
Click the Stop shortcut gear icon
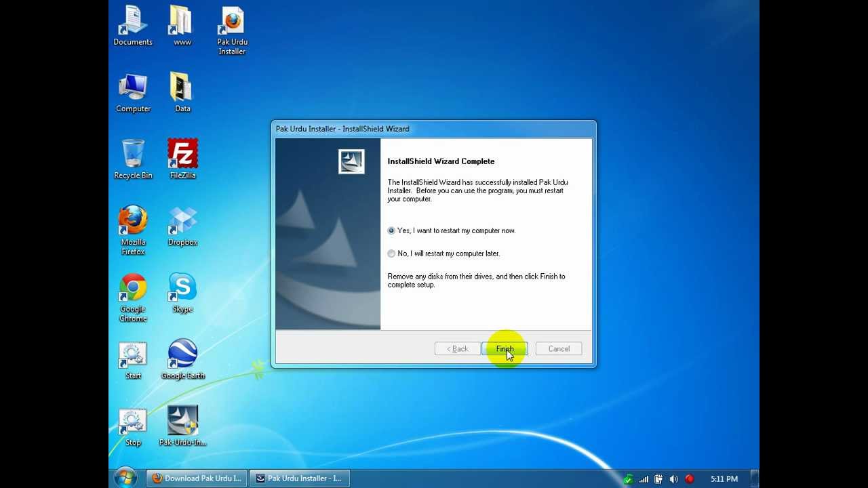[x=133, y=421]
